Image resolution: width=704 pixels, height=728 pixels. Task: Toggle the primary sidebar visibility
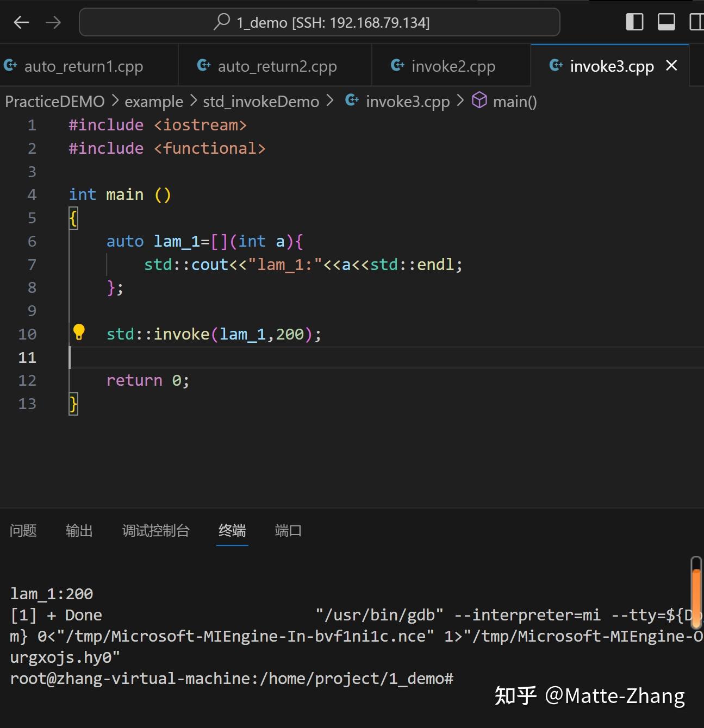pyautogui.click(x=634, y=22)
